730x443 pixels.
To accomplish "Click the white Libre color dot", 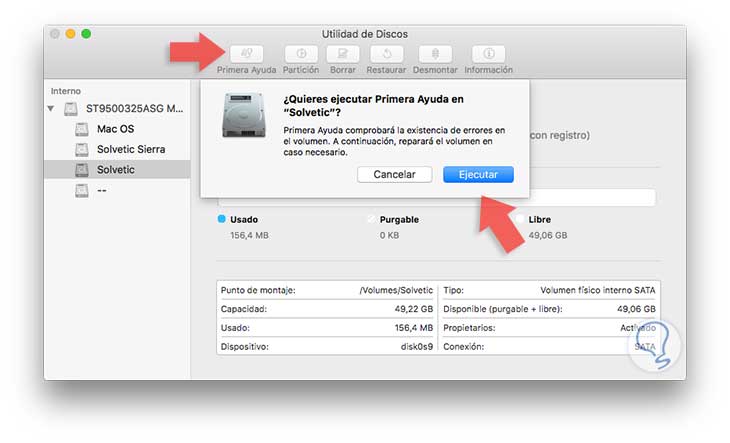I will tap(520, 219).
